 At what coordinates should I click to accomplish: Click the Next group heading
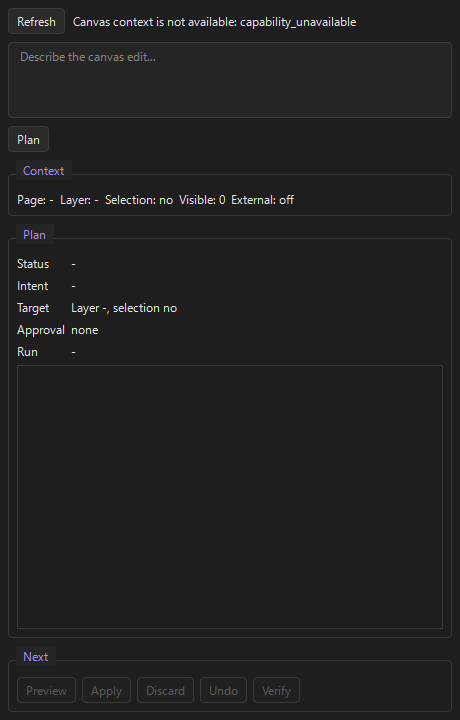coord(35,657)
